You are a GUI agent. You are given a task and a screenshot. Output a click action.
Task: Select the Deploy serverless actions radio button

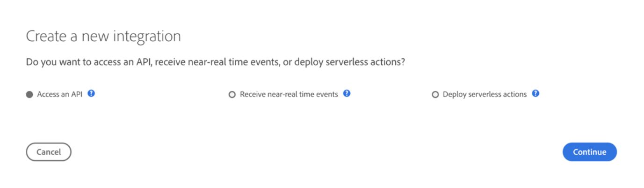click(x=435, y=94)
